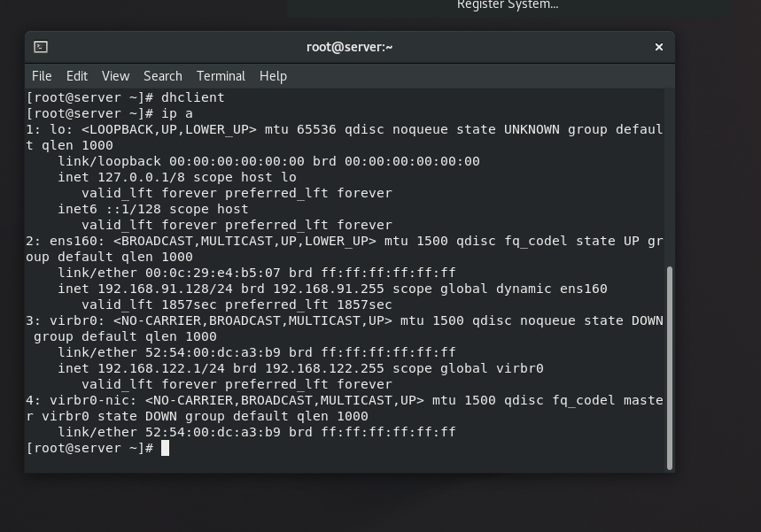Image resolution: width=761 pixels, height=532 pixels.
Task: Click the cursor at the last prompt
Action: pos(165,448)
